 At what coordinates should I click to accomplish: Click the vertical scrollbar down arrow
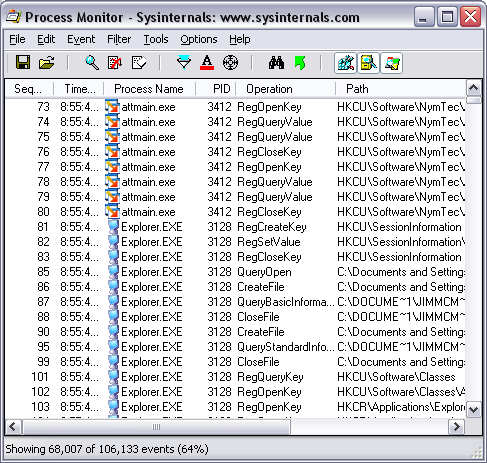(474, 409)
